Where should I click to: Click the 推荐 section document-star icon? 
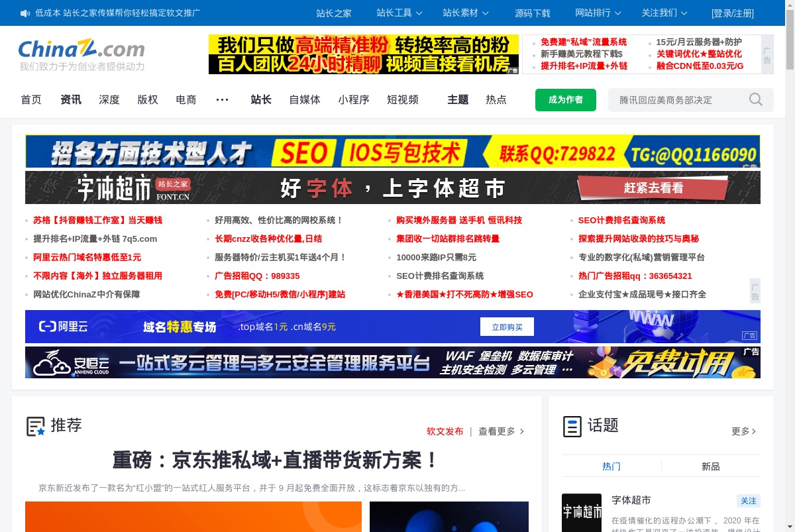pos(36,426)
